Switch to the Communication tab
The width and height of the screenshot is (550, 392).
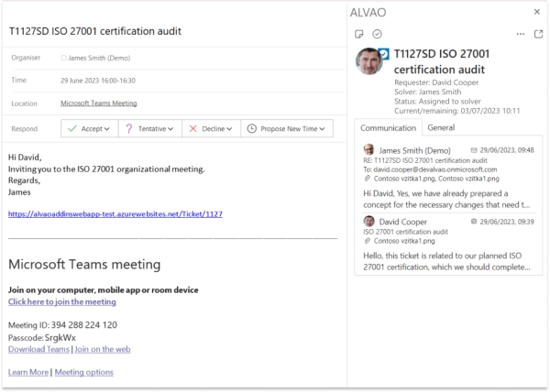[x=389, y=128]
